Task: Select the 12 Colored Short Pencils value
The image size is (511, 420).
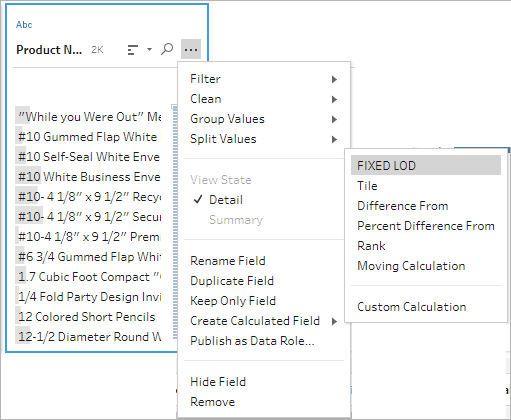Action: click(88, 317)
